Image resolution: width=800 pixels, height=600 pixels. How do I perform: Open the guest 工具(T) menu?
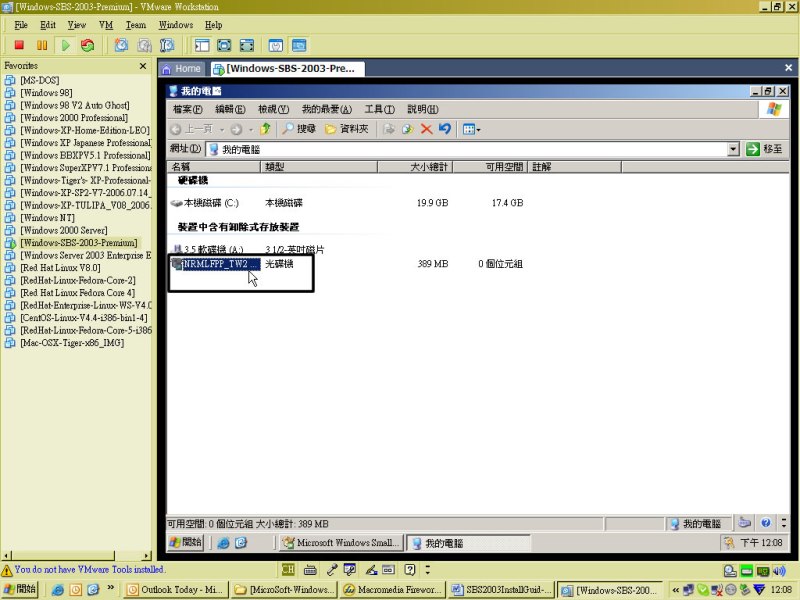380,109
